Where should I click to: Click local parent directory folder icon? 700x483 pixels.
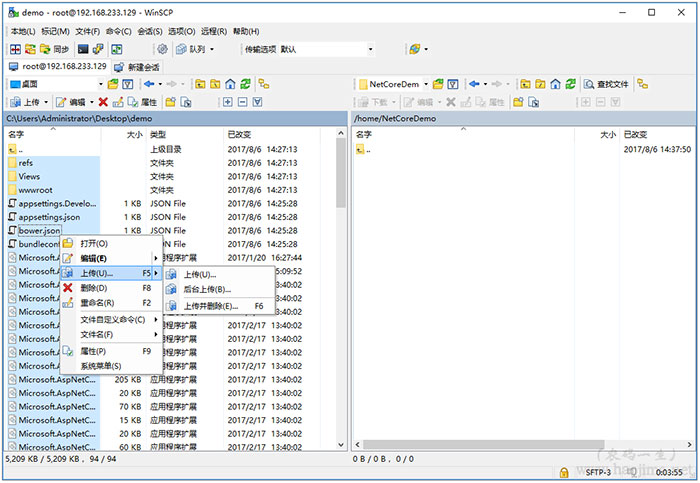(x=200, y=84)
